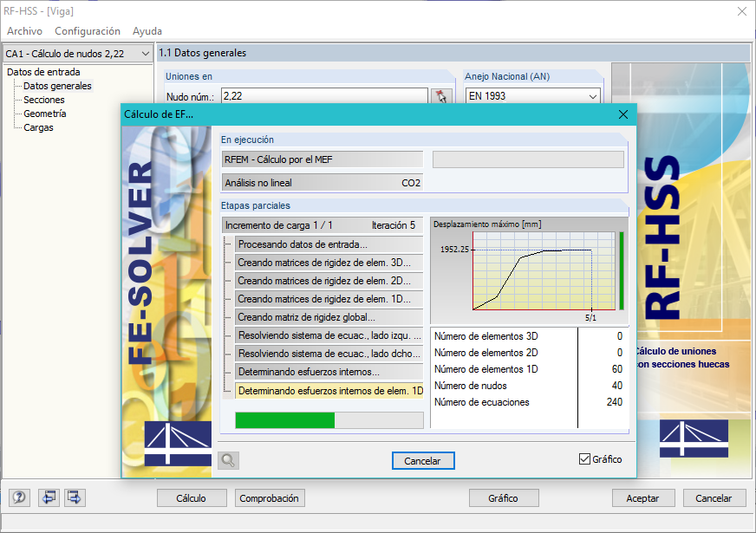756x533 pixels.
Task: Go to previous window with left arrow icon
Action: point(49,497)
